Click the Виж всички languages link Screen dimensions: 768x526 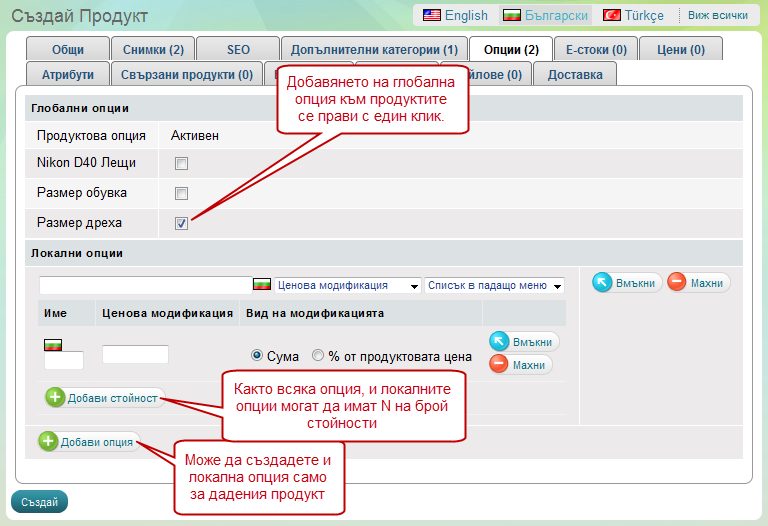[x=716, y=15]
